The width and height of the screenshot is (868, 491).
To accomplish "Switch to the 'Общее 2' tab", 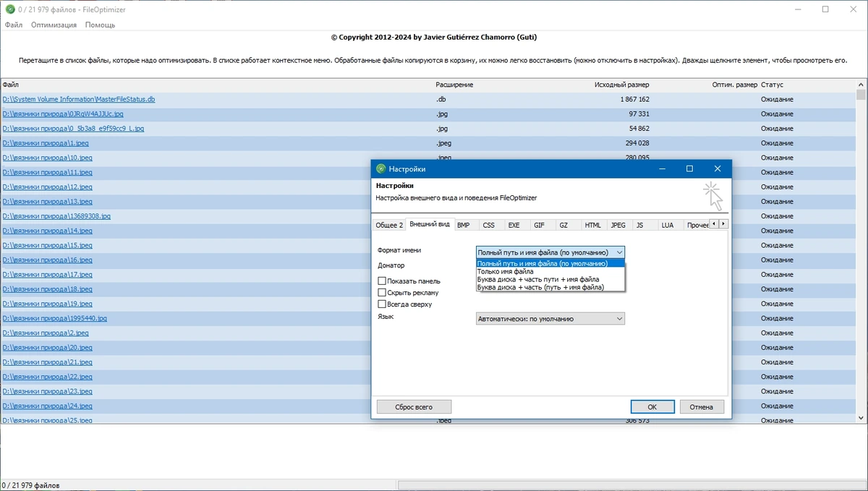I will pos(389,225).
